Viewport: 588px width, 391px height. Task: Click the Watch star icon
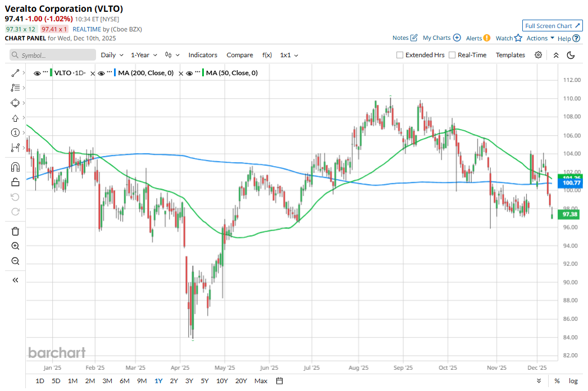pyautogui.click(x=518, y=38)
